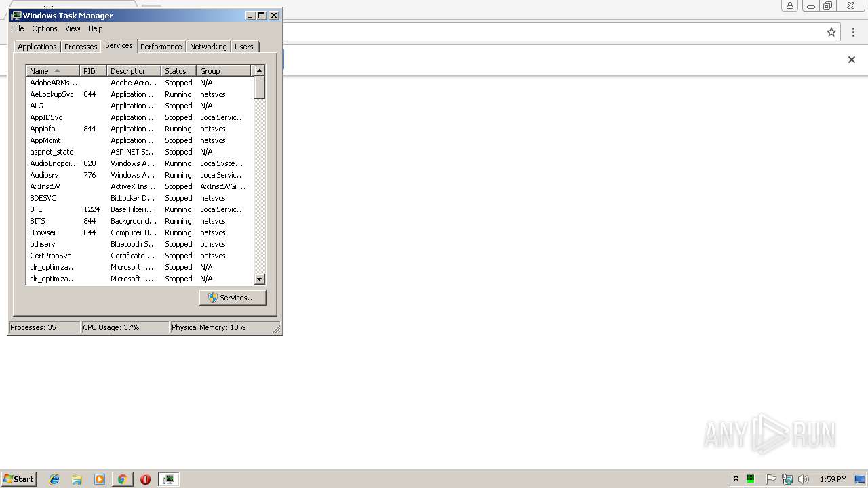Sort services by Description column
Screen dimensions: 868x488
[134, 71]
